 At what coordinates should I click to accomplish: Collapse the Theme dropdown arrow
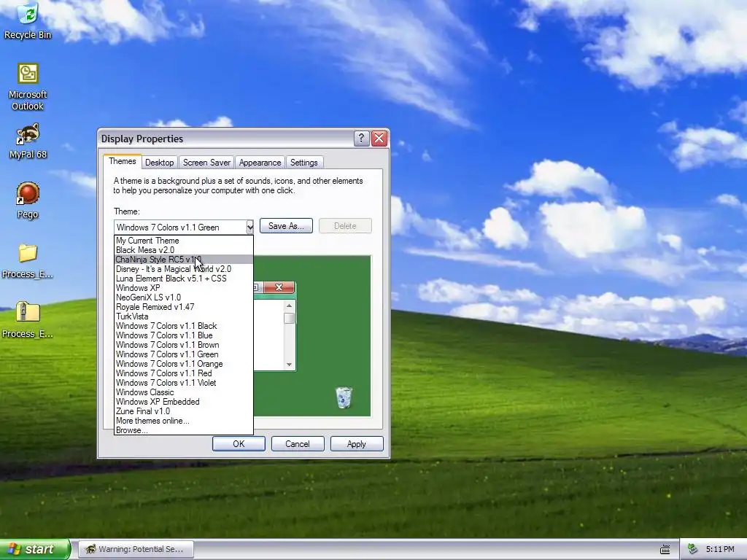pos(249,227)
